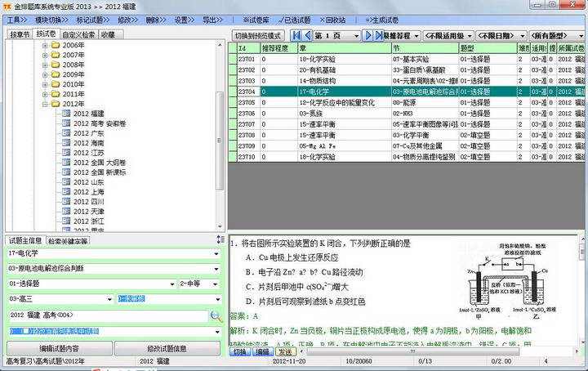Click the icon next to 2012 四川
Viewport: 588px width, 371px height.
66,201
